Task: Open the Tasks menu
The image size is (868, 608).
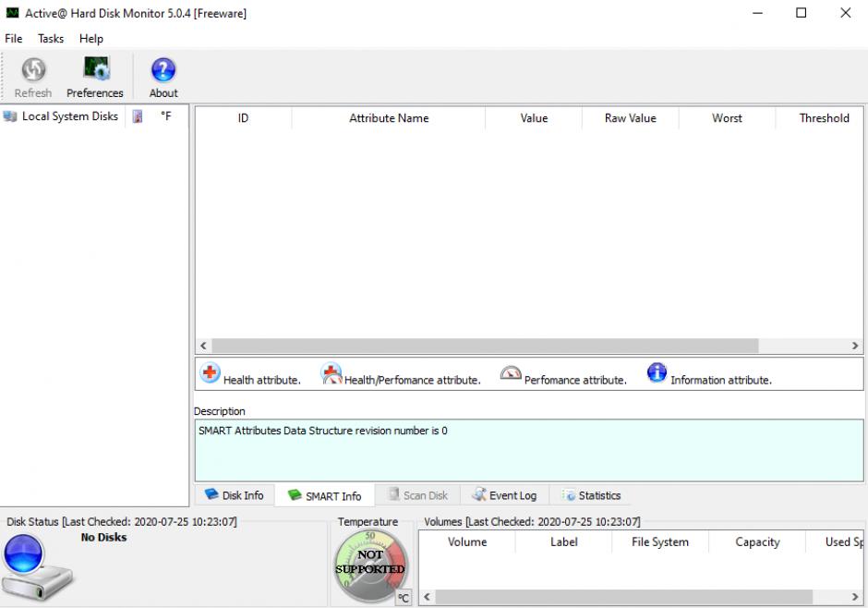Action: click(51, 39)
